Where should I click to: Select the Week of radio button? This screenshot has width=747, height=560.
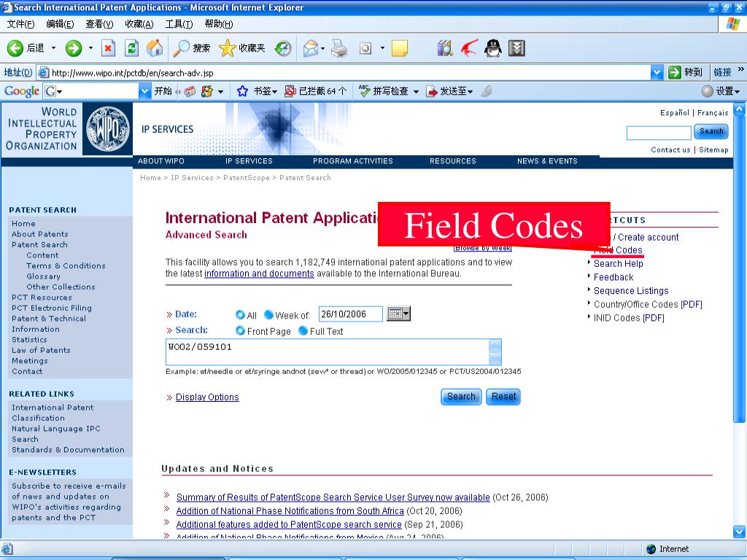(x=268, y=315)
